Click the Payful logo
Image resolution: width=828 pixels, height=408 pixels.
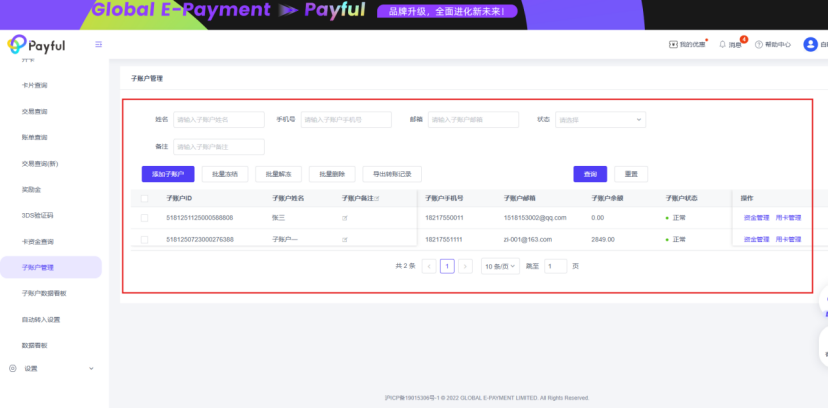[x=36, y=45]
